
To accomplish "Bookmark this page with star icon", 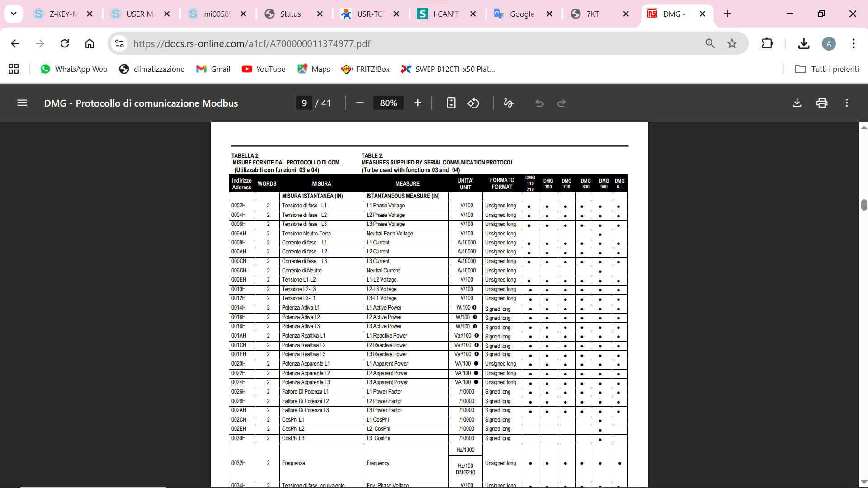I will coord(732,43).
